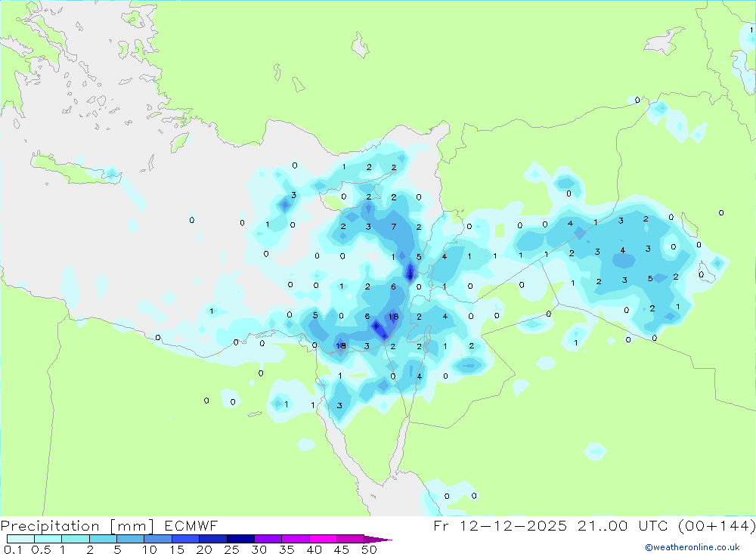Click the 45–50 mm legend color box

click(x=351, y=539)
